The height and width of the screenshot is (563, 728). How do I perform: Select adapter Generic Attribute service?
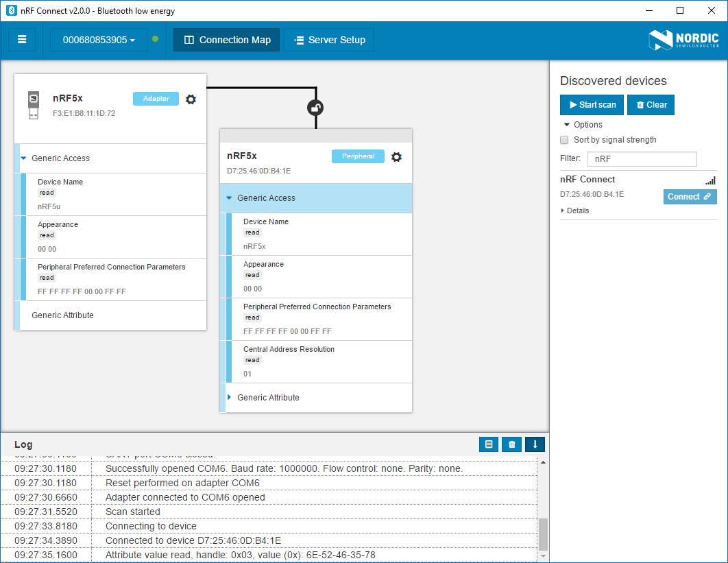click(x=111, y=315)
